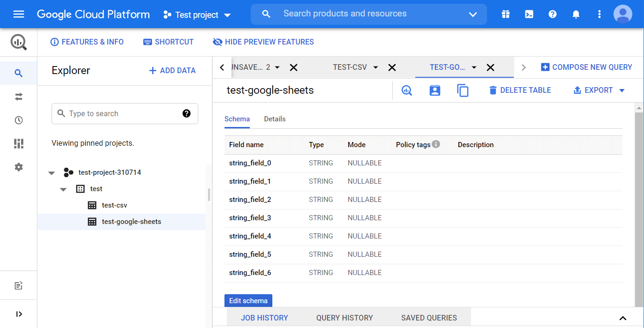This screenshot has height=328, width=644.
Task: View notifications in the top bar
Action: 576,14
